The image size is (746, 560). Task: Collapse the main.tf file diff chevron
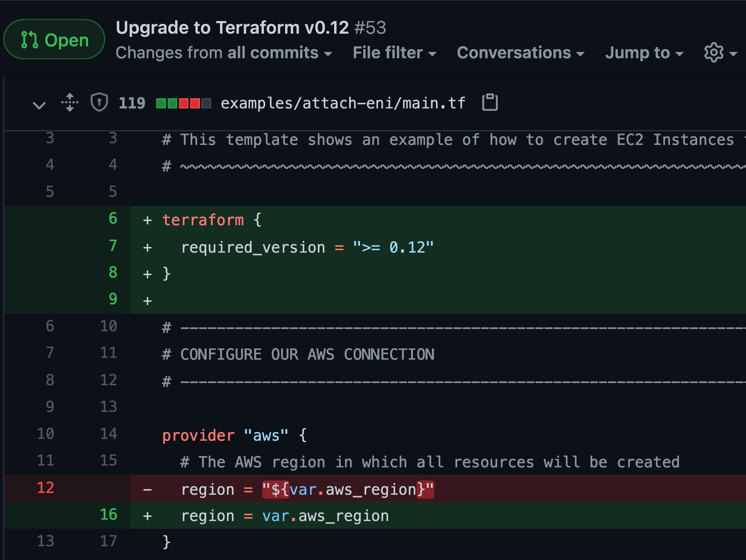39,105
